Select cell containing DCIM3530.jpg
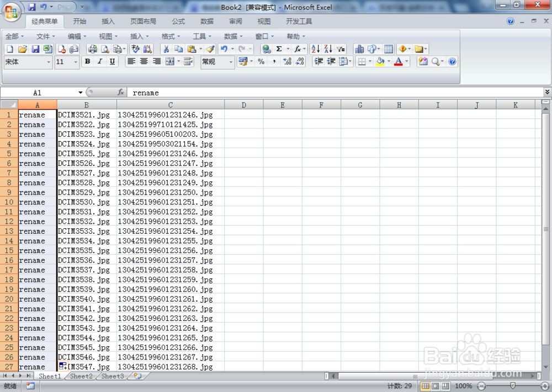This screenshot has height=392, width=552. (x=87, y=202)
